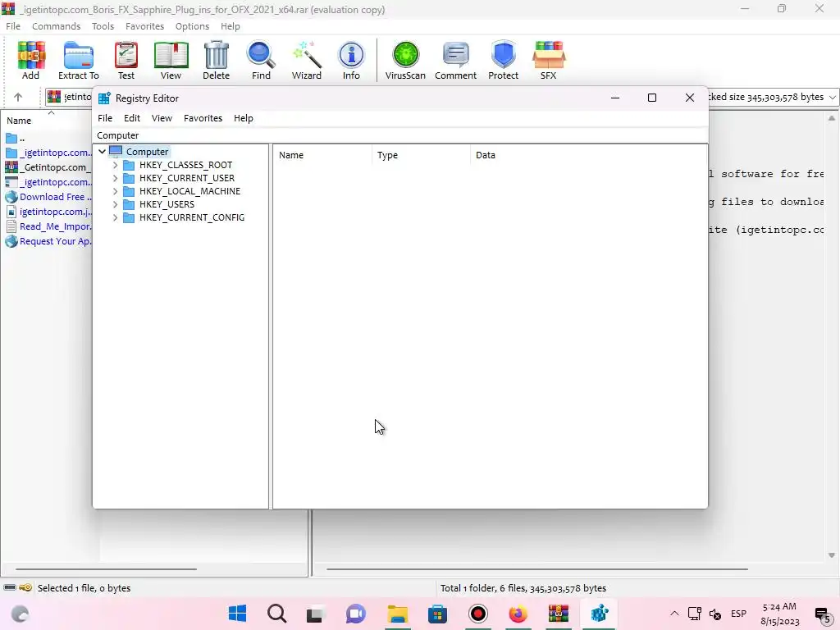Viewport: 840px width, 630px height.
Task: Open Firefox from taskbar
Action: coord(518,614)
